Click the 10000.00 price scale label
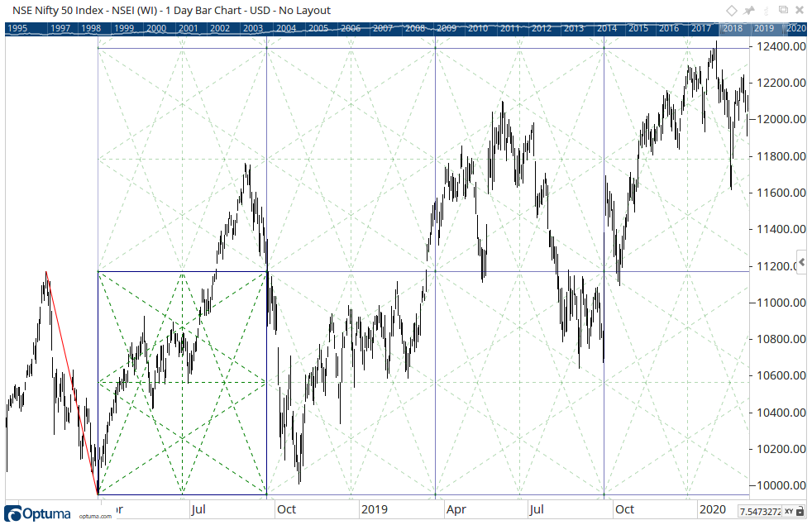812x525 pixels. pyautogui.click(x=781, y=485)
